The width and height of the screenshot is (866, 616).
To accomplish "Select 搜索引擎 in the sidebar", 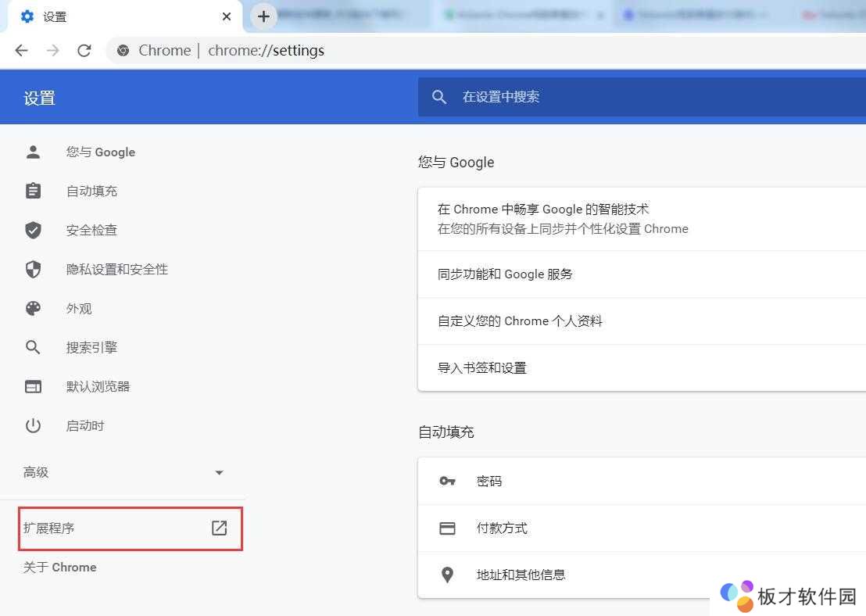I will tap(91, 348).
